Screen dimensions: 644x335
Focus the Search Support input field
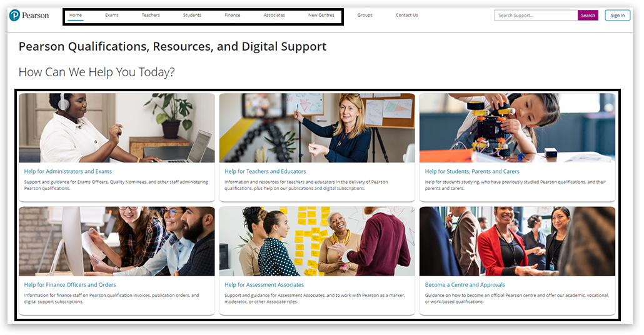click(x=536, y=16)
